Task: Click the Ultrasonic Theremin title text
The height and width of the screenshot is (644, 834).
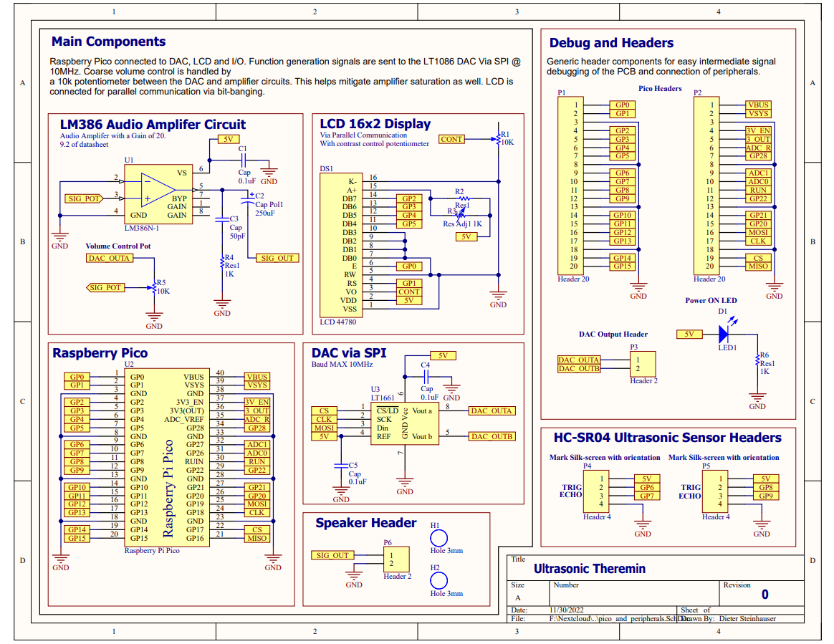Action: (590, 569)
